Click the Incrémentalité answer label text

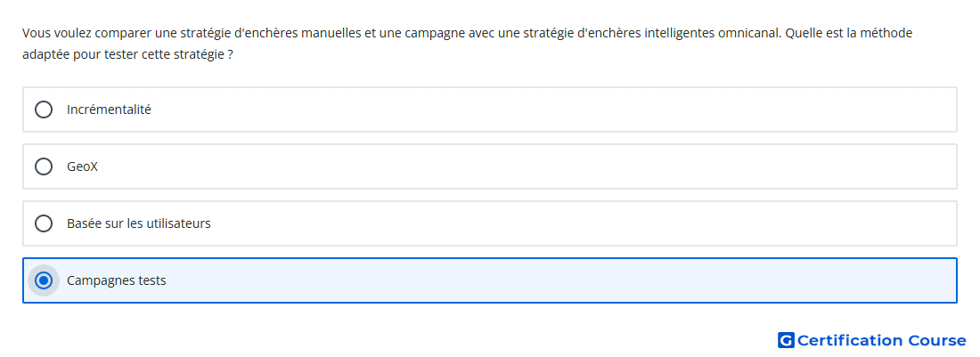(109, 110)
